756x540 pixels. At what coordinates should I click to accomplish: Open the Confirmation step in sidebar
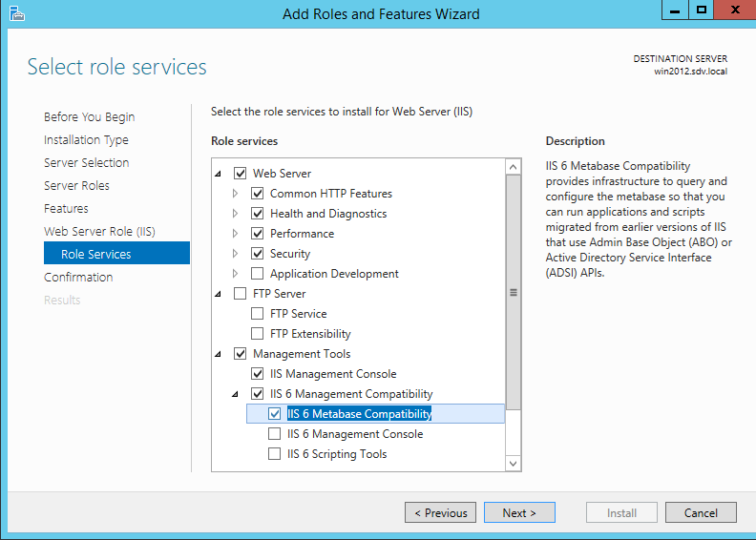tap(78, 278)
